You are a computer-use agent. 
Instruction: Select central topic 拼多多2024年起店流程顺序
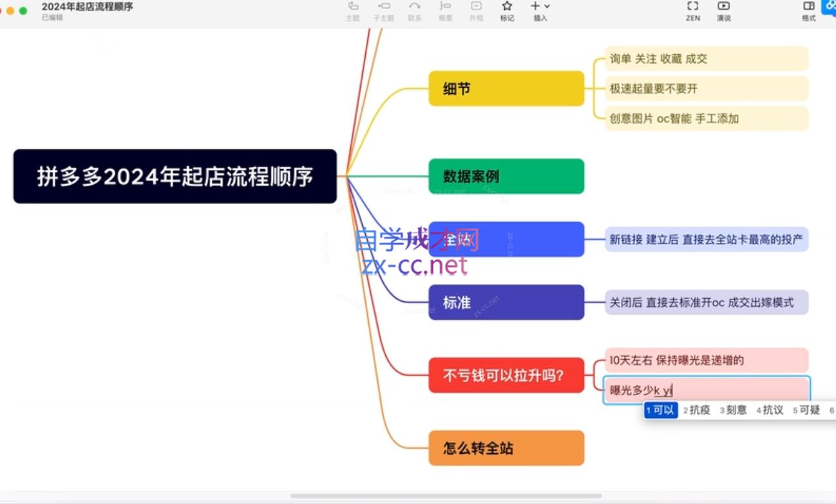[175, 176]
